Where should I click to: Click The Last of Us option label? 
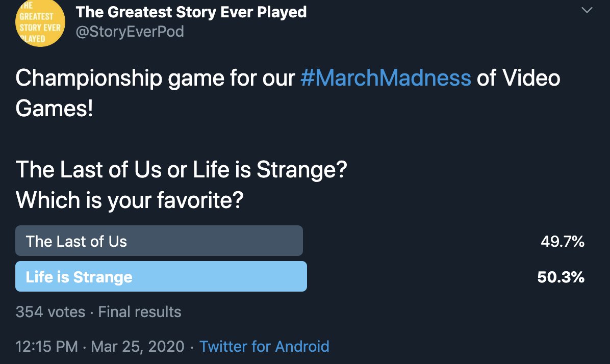click(77, 242)
